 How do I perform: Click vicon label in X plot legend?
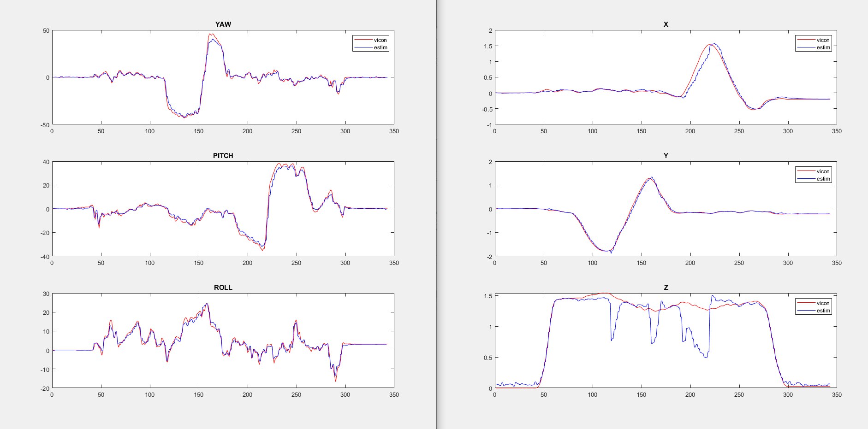823,40
